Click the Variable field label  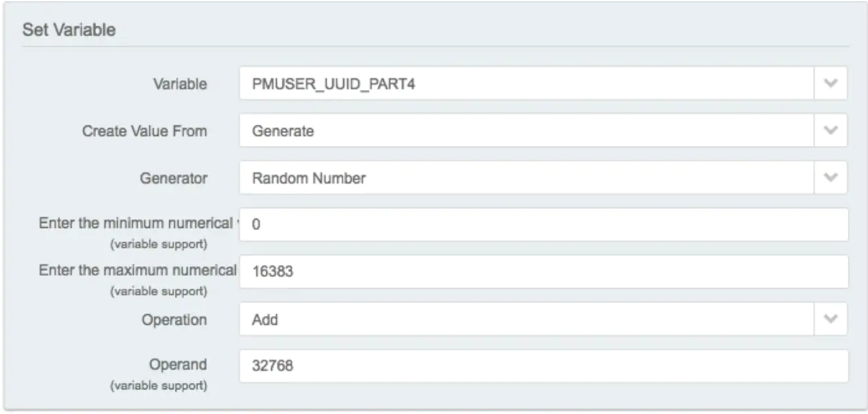click(x=180, y=84)
